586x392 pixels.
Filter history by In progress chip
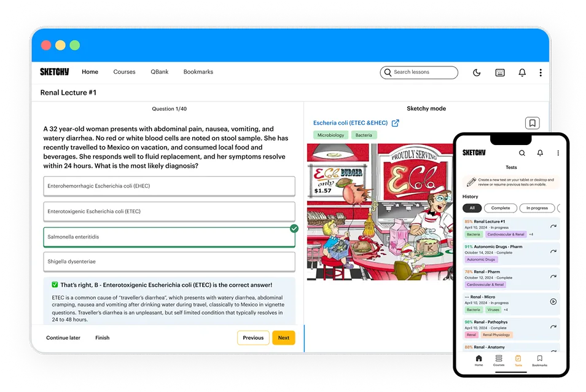click(537, 208)
